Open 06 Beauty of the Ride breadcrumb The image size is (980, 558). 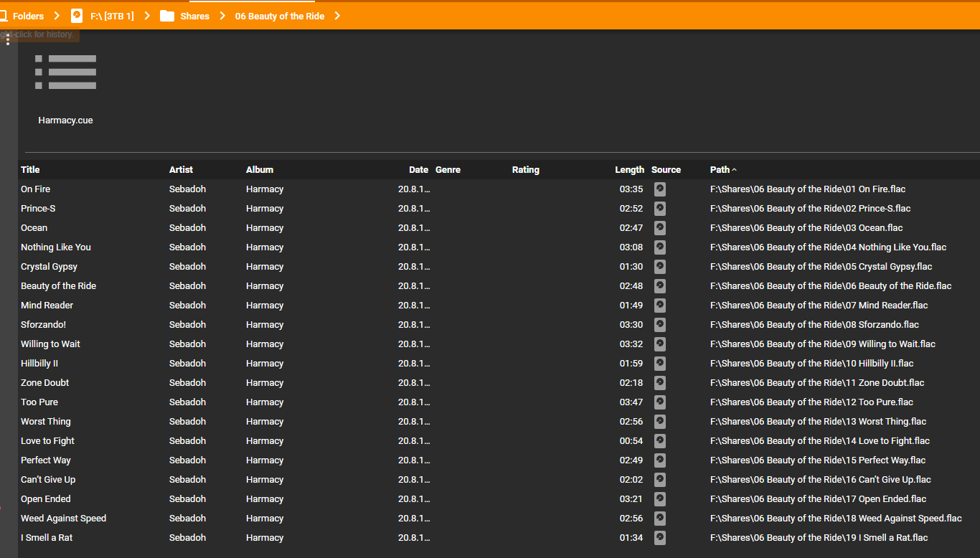(x=279, y=16)
